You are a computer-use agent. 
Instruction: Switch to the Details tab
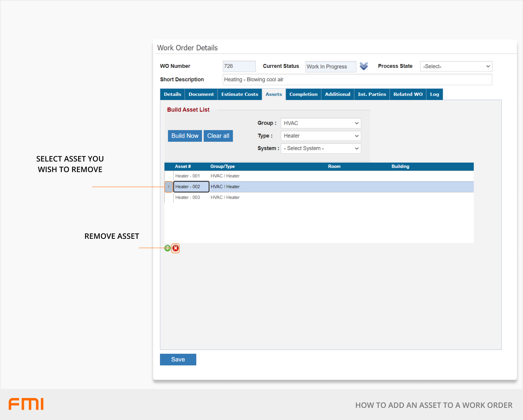pos(172,94)
